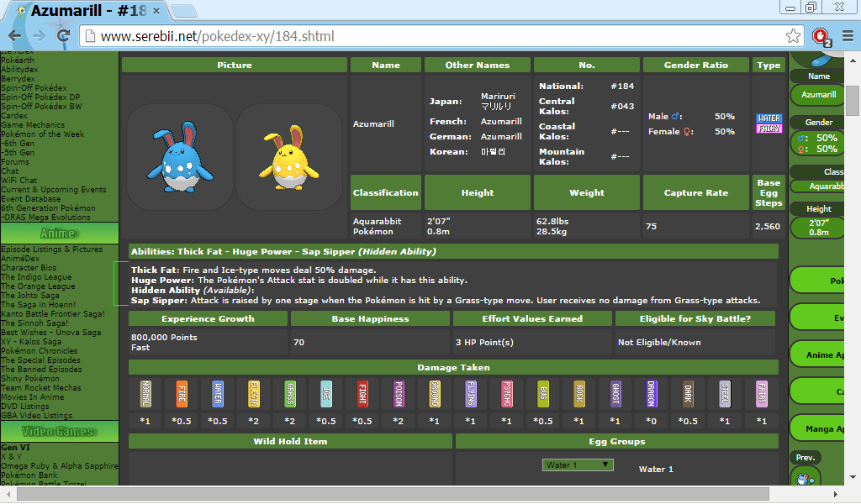Viewport: 861px width, 504px height.
Task: Click the WATER damage type icon
Action: [218, 393]
